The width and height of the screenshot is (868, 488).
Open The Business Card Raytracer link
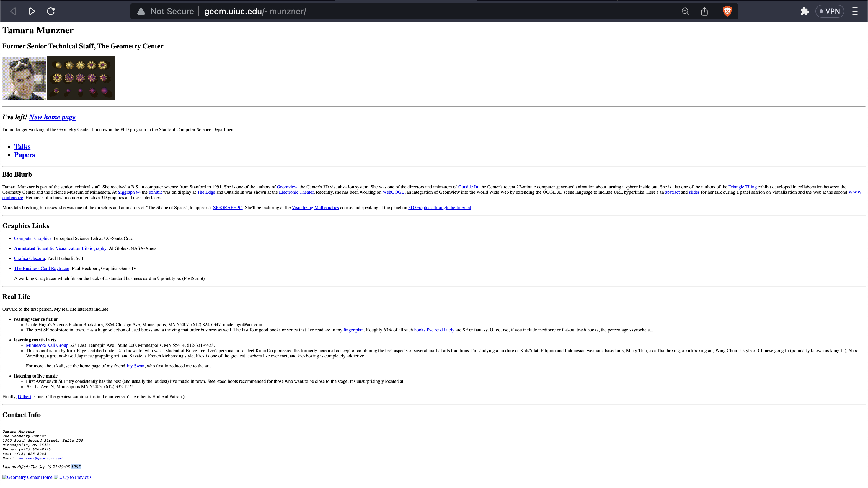42,269
